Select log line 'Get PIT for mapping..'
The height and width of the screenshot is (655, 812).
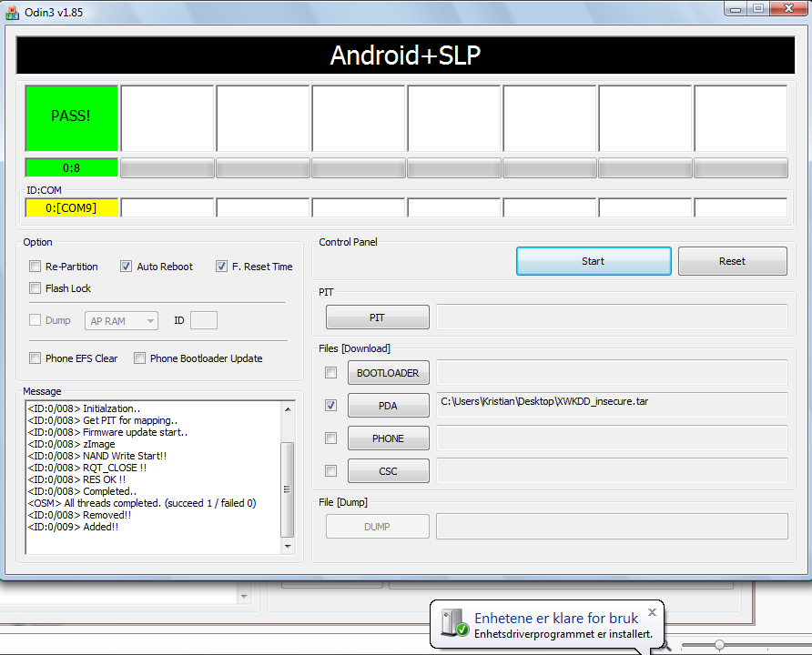click(103, 420)
